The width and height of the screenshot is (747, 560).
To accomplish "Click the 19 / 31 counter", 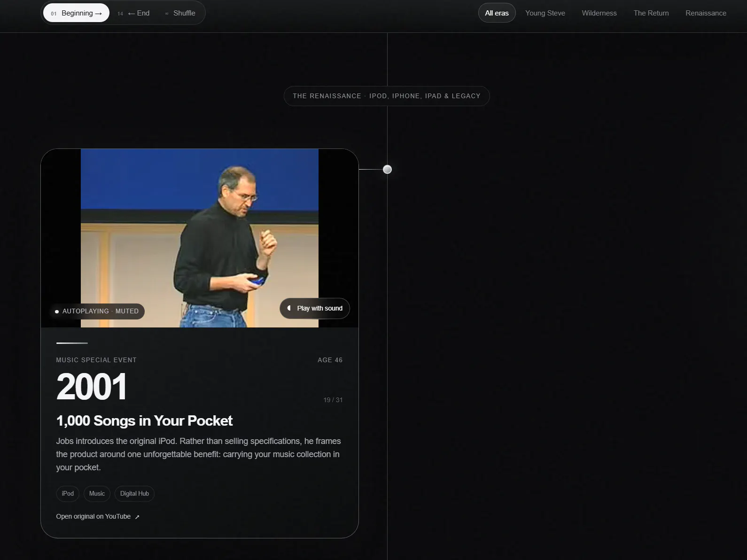I will point(333,400).
